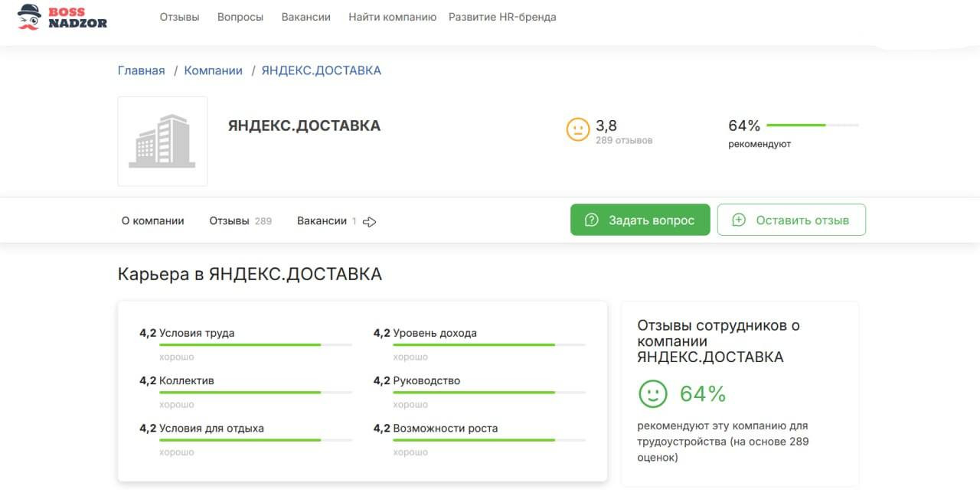The image size is (980, 496).
Task: Click the 3,8 rating value
Action: pyautogui.click(x=606, y=126)
